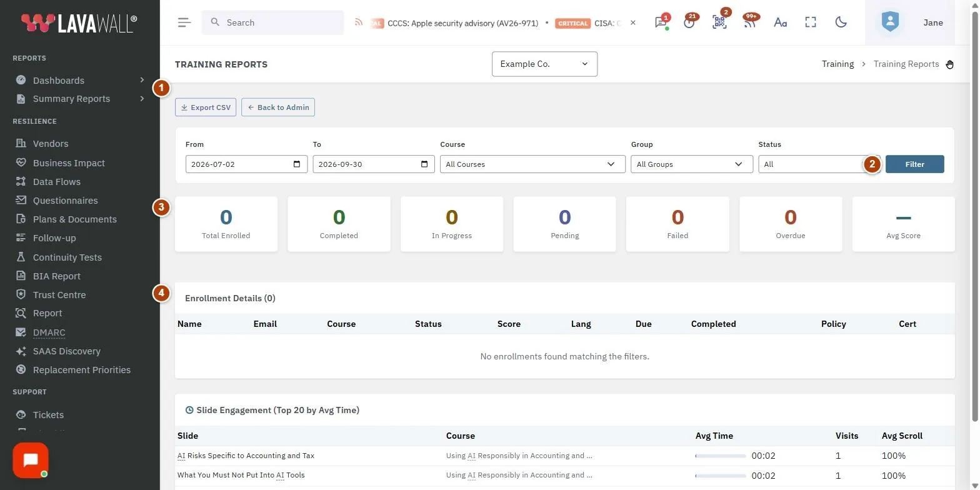This screenshot has height=490, width=980.
Task: Open SAAS Discovery
Action: pyautogui.click(x=66, y=351)
